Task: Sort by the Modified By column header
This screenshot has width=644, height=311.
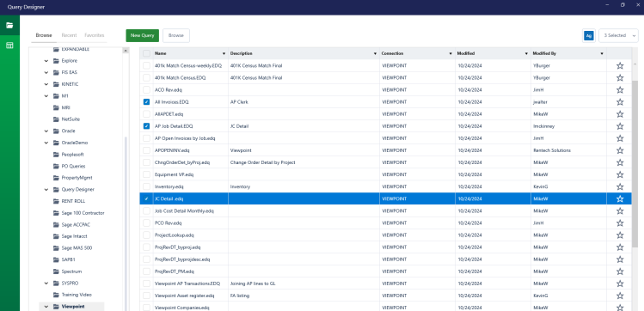Action: point(544,54)
